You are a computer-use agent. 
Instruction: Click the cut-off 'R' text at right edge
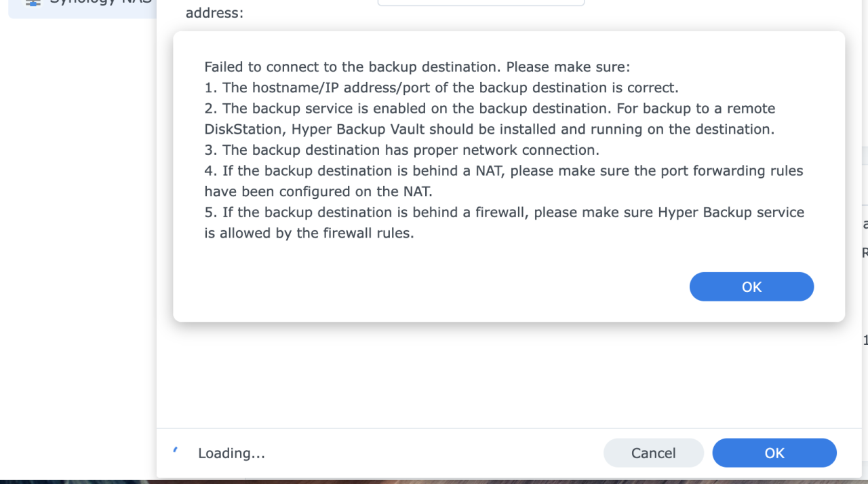(865, 253)
